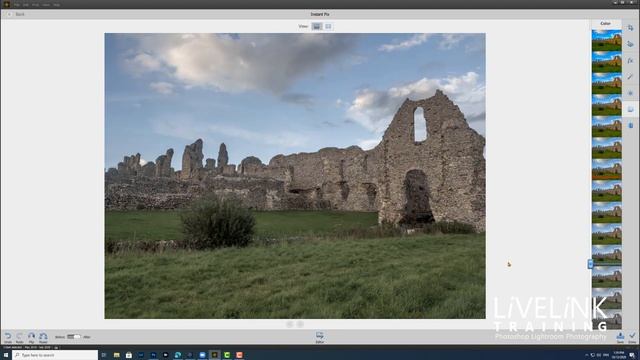
Task: Go Back to the Organizer
Action: point(16,14)
